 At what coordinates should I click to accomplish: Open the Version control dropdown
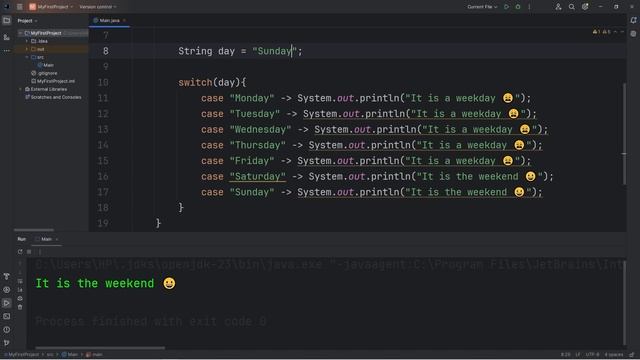coord(98,7)
